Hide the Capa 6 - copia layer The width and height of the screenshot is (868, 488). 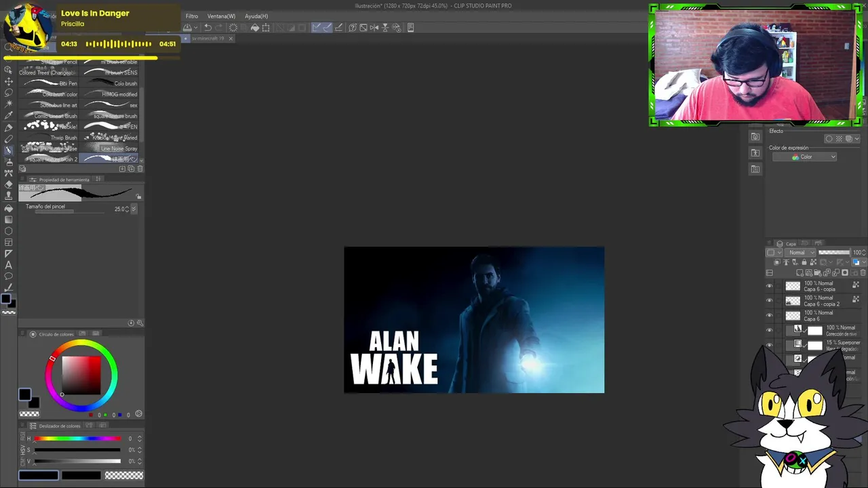(769, 286)
